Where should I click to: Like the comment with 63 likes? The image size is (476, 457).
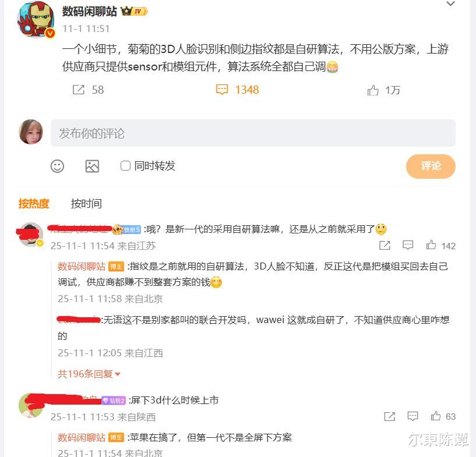pos(436,416)
